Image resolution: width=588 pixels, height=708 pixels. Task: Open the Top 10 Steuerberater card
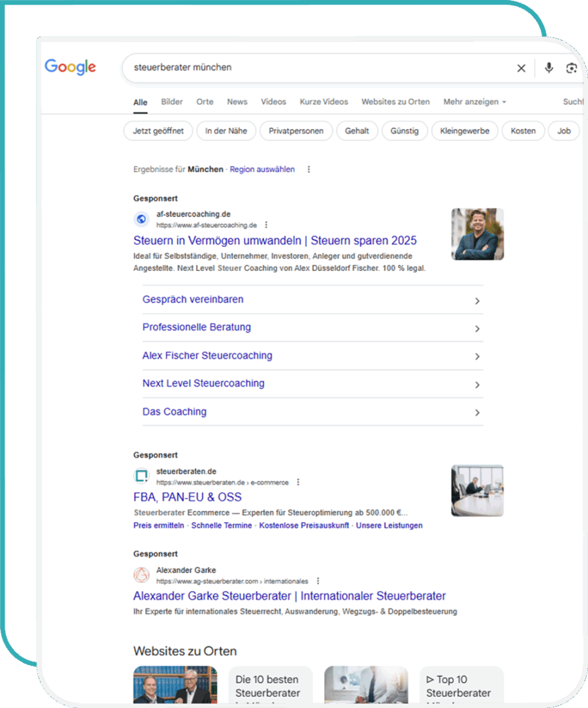tap(461, 685)
